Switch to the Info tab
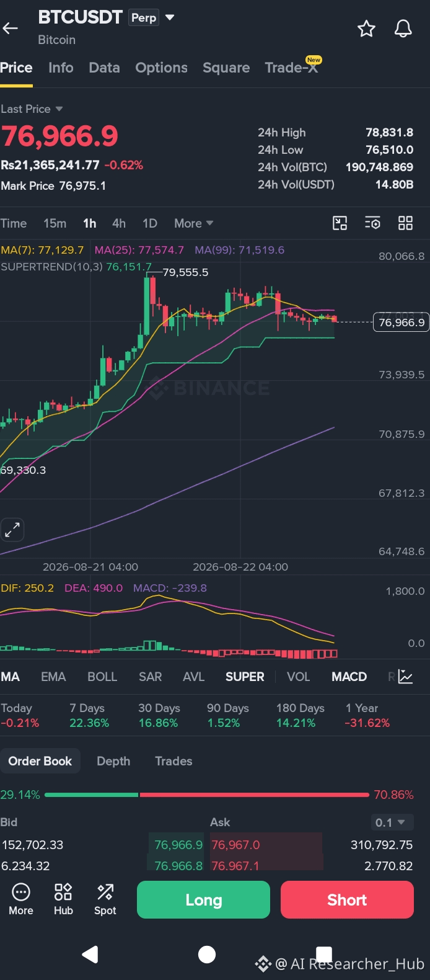This screenshot has height=980, width=430. pyautogui.click(x=61, y=68)
